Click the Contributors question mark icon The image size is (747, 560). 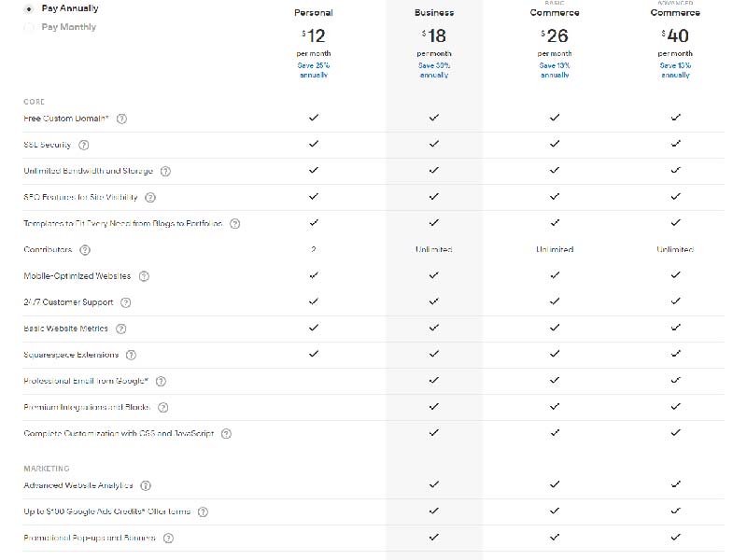pos(85,250)
